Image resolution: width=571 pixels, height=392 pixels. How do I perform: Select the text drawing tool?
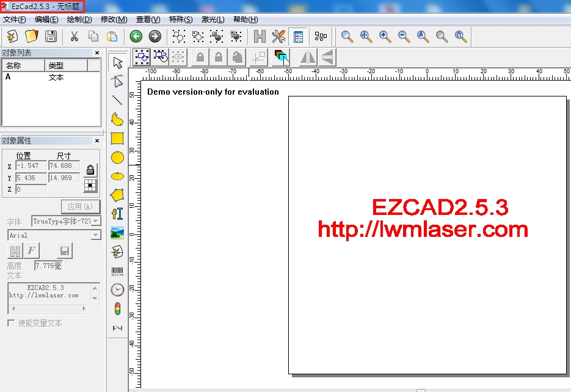click(x=117, y=214)
